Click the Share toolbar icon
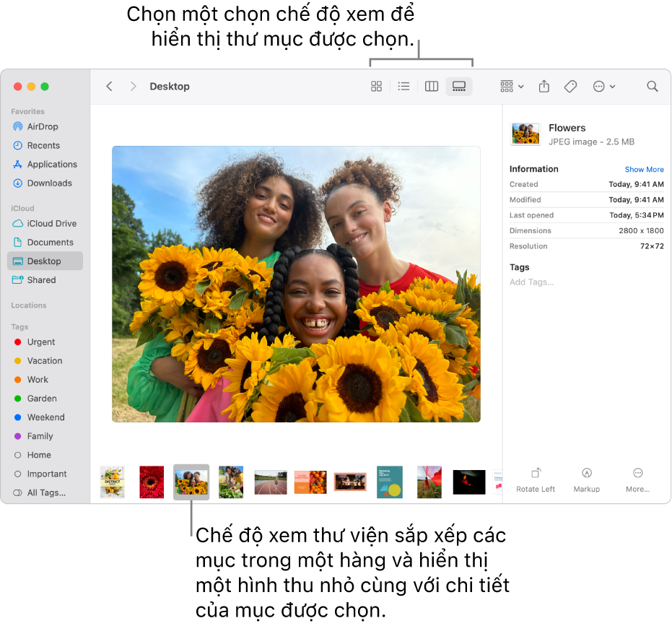This screenshot has width=672, height=626. (x=544, y=87)
